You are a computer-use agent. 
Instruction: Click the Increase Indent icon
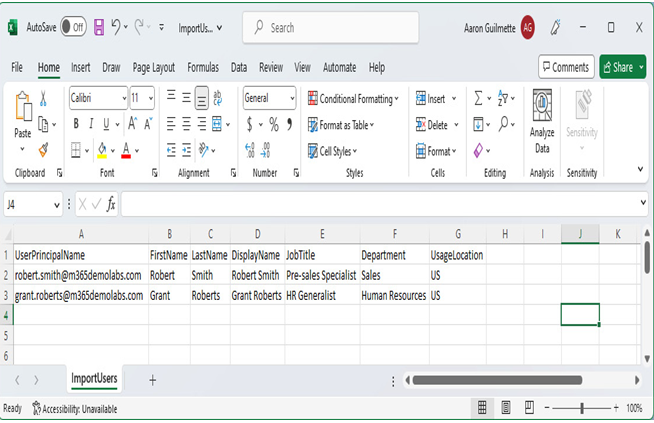click(x=186, y=150)
